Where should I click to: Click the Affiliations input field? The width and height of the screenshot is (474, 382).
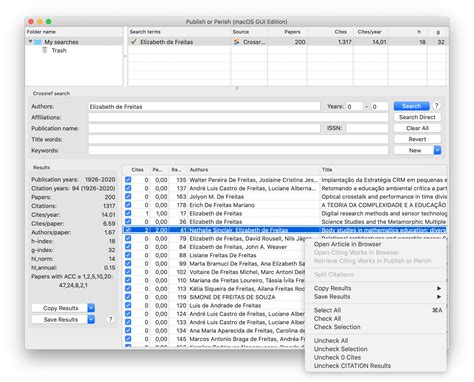pyautogui.click(x=238, y=117)
